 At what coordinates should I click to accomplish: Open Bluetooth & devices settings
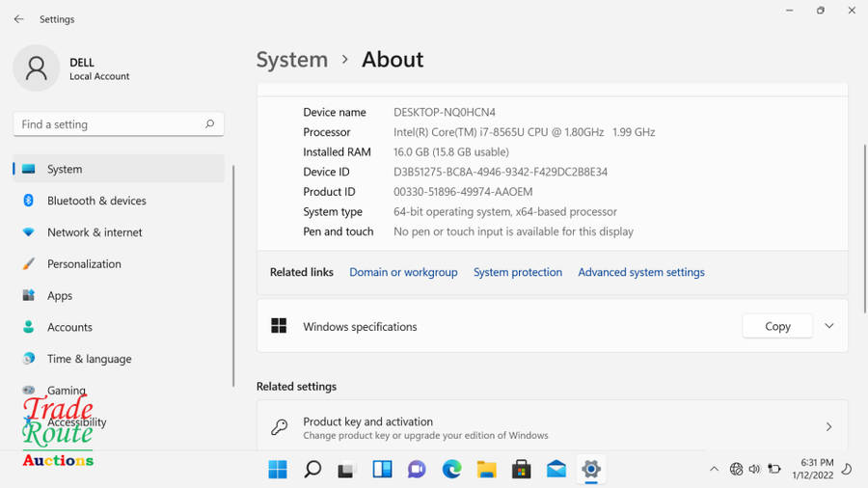click(96, 201)
